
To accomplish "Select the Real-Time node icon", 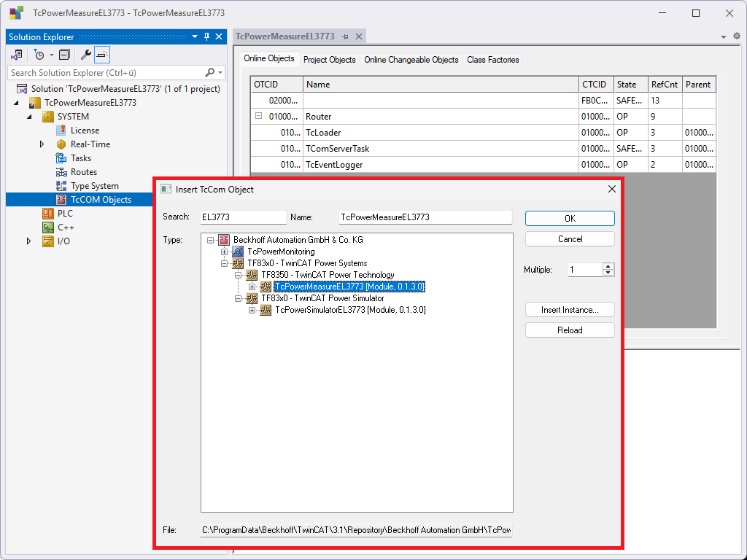I will pos(61,144).
